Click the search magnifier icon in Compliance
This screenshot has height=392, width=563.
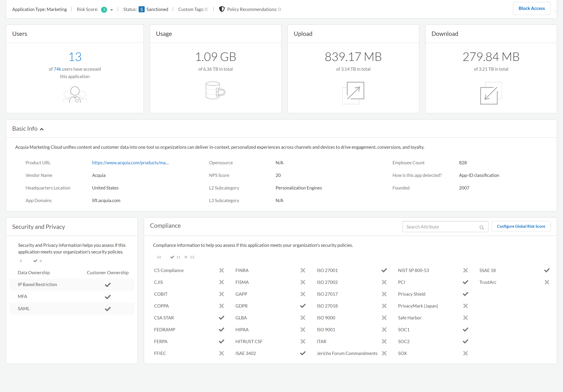click(481, 227)
